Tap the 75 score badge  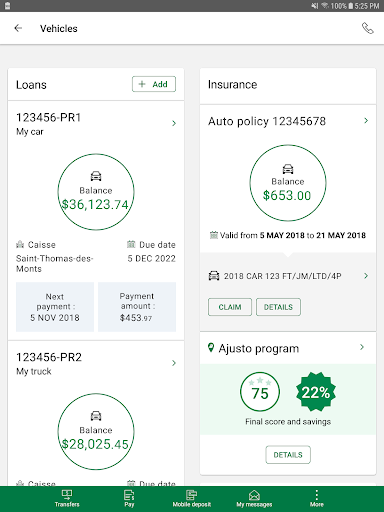[x=260, y=392]
